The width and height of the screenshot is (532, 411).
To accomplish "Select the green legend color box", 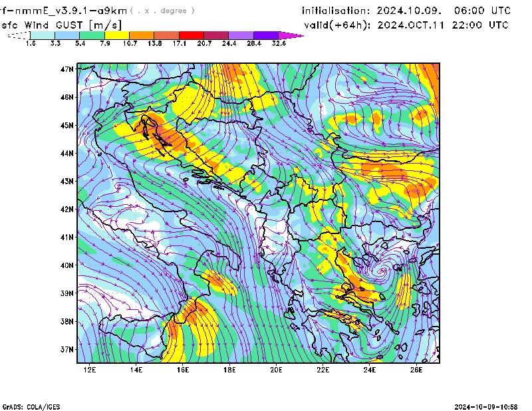I will pos(92,35).
